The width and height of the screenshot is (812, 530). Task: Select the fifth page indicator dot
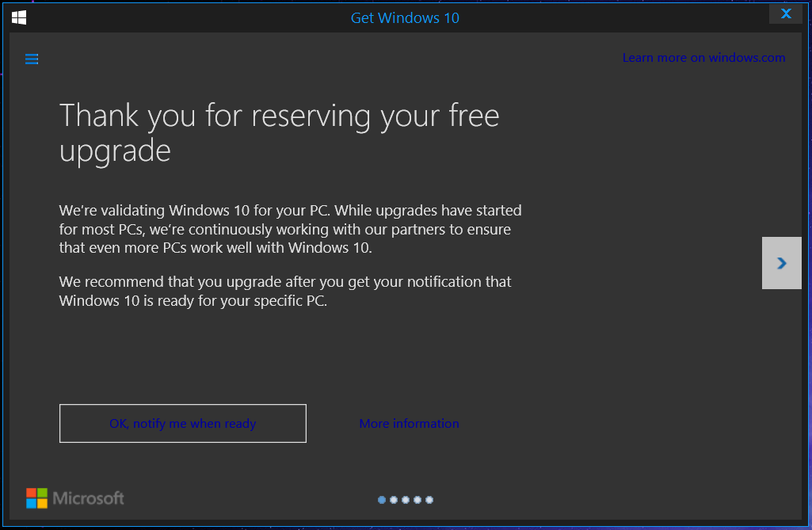pyautogui.click(x=429, y=500)
